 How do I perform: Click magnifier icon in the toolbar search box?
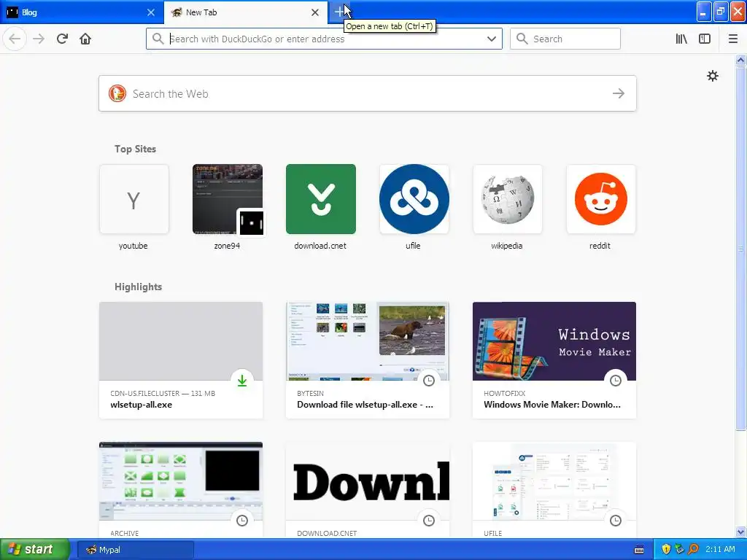point(522,39)
